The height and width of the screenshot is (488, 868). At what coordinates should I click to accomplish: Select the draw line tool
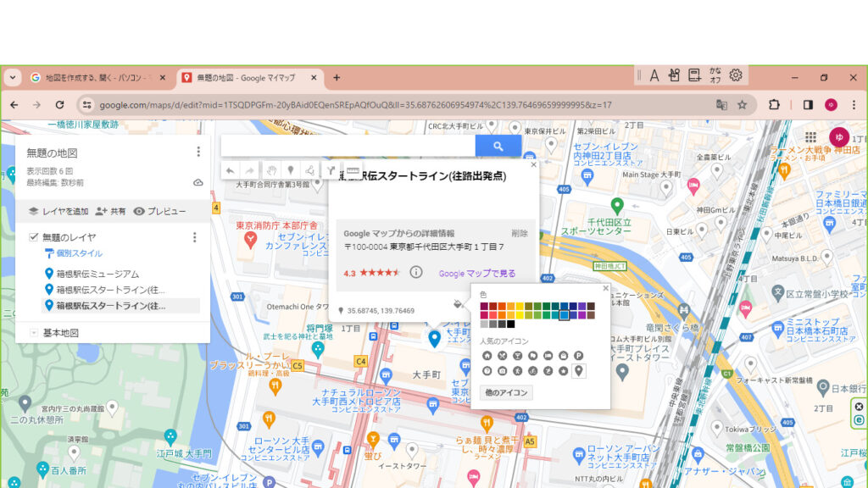tap(310, 170)
